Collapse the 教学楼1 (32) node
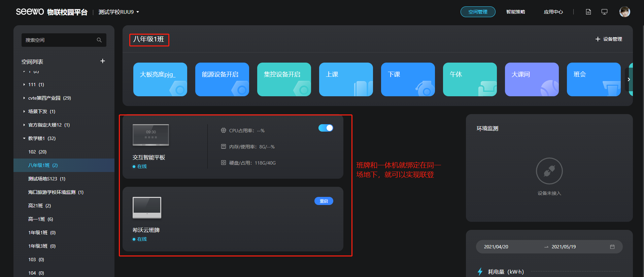 click(24, 138)
